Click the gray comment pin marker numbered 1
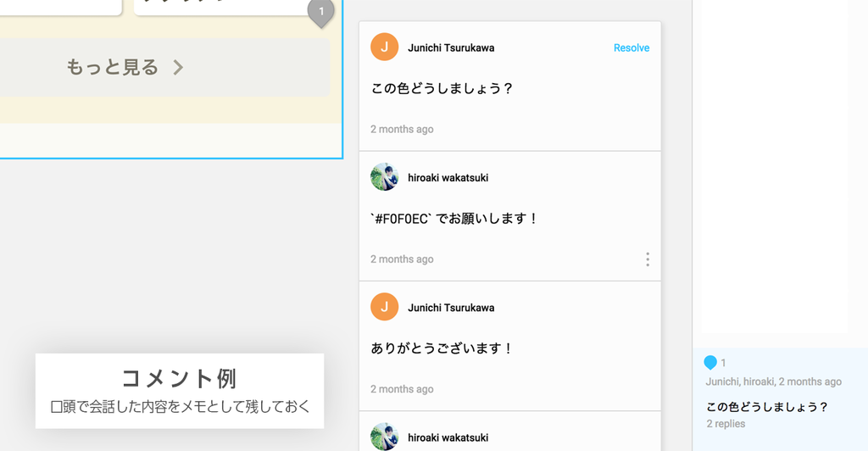The width and height of the screenshot is (868, 451). 320,13
